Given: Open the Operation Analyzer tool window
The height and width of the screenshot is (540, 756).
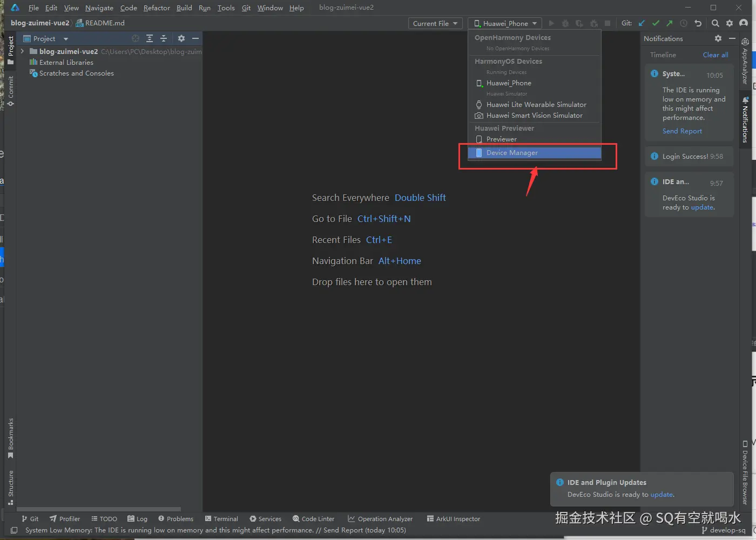Looking at the screenshot, I should (x=380, y=518).
